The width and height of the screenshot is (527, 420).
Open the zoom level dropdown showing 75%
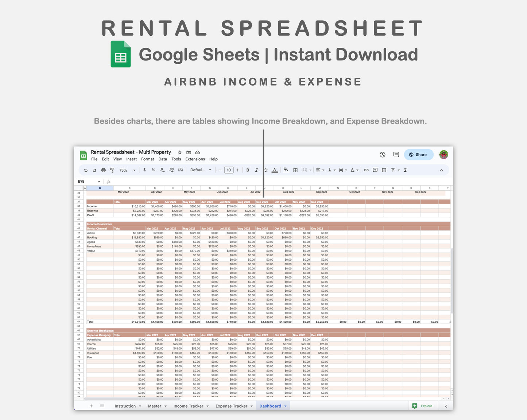click(126, 170)
